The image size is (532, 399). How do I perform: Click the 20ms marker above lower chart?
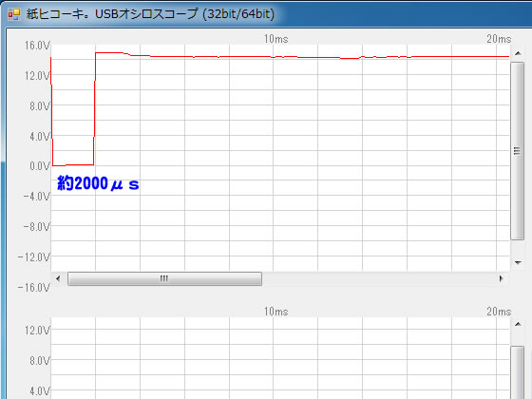(x=499, y=312)
